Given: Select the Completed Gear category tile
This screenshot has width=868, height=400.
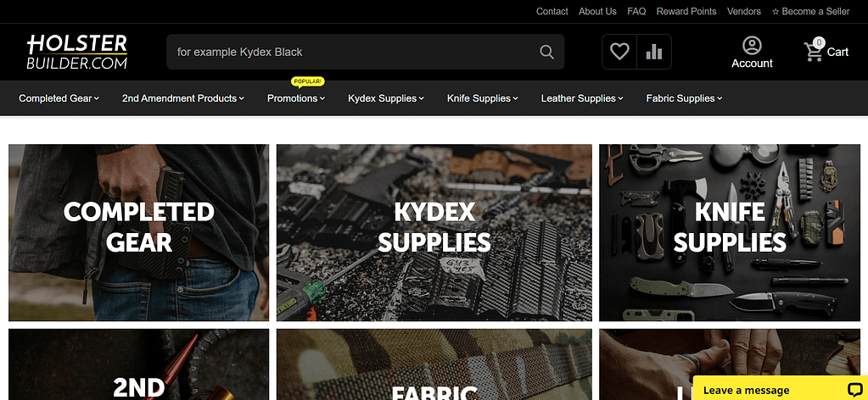Looking at the screenshot, I should click(x=138, y=232).
